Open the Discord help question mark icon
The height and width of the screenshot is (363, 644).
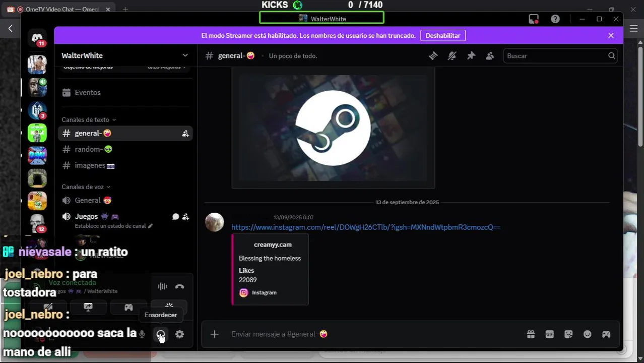coord(555,19)
